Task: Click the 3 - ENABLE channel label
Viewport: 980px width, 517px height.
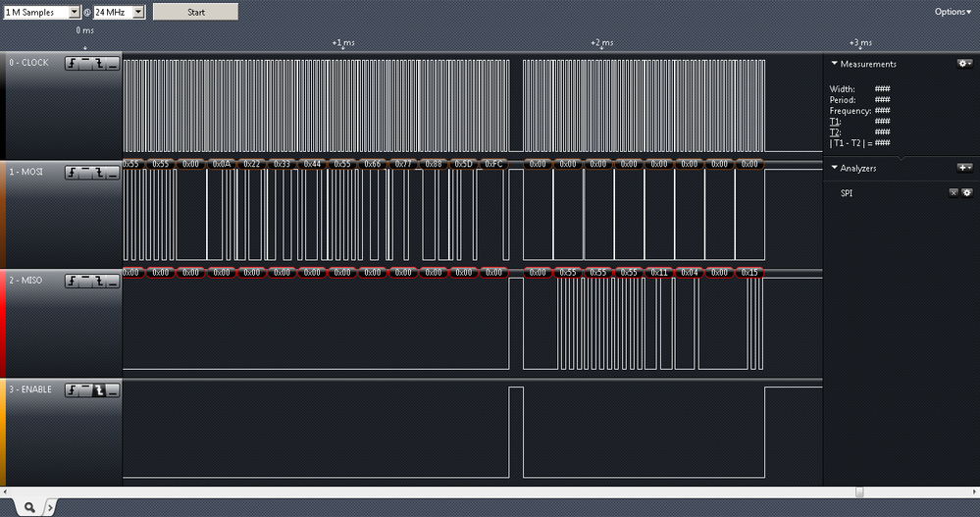Action: click(30, 388)
